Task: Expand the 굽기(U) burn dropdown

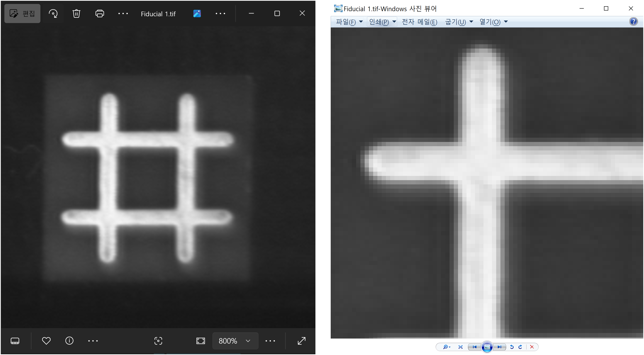Action: pyautogui.click(x=459, y=22)
